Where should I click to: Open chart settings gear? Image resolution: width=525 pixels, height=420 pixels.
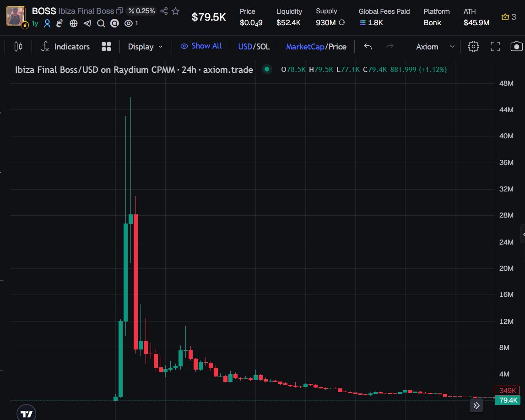tap(473, 47)
